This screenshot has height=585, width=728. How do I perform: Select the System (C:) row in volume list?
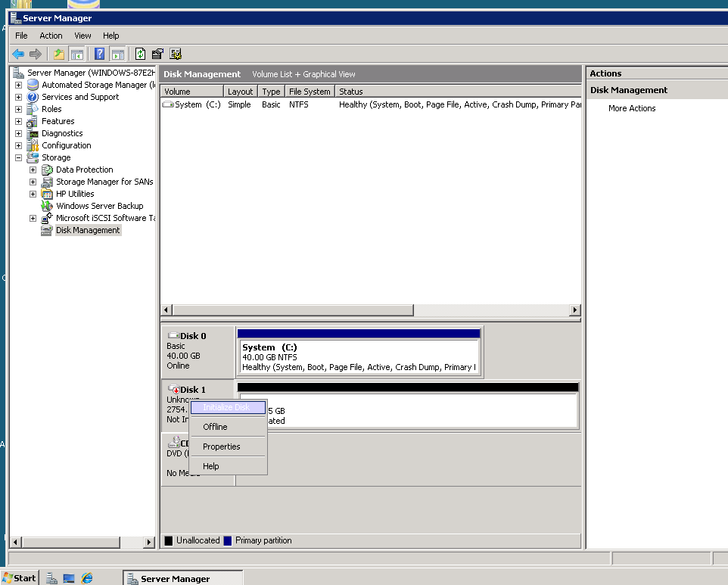pos(371,104)
